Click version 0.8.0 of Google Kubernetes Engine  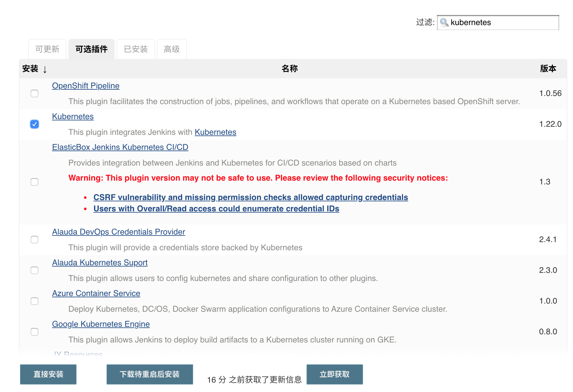click(x=548, y=332)
